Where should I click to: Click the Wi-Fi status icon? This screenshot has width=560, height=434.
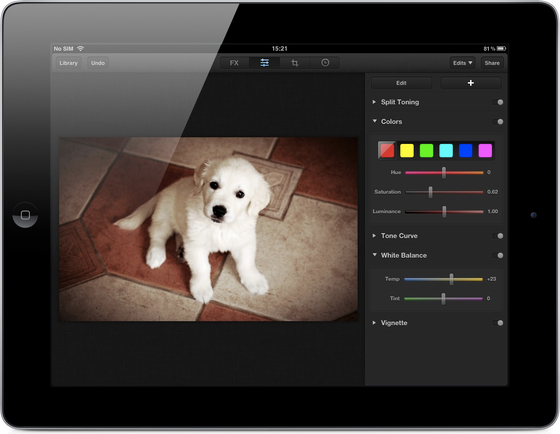[x=81, y=48]
